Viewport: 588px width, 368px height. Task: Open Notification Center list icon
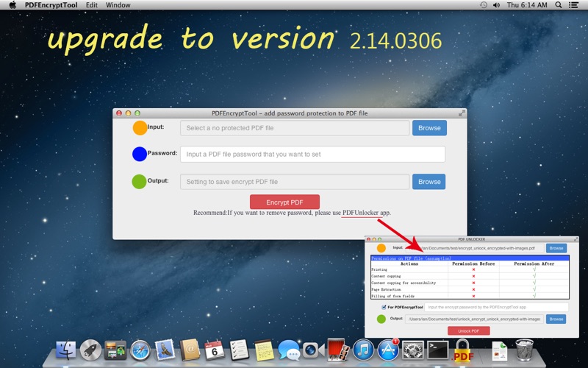573,5
